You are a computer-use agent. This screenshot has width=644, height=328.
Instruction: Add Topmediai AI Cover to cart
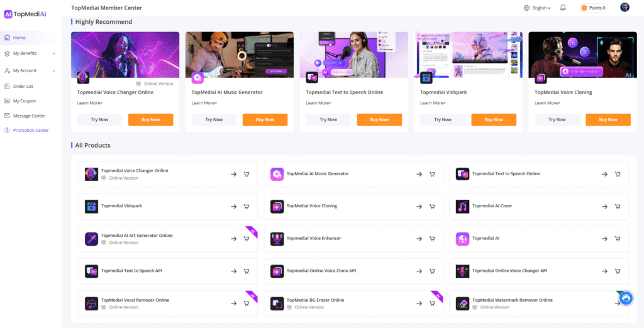[x=618, y=206]
